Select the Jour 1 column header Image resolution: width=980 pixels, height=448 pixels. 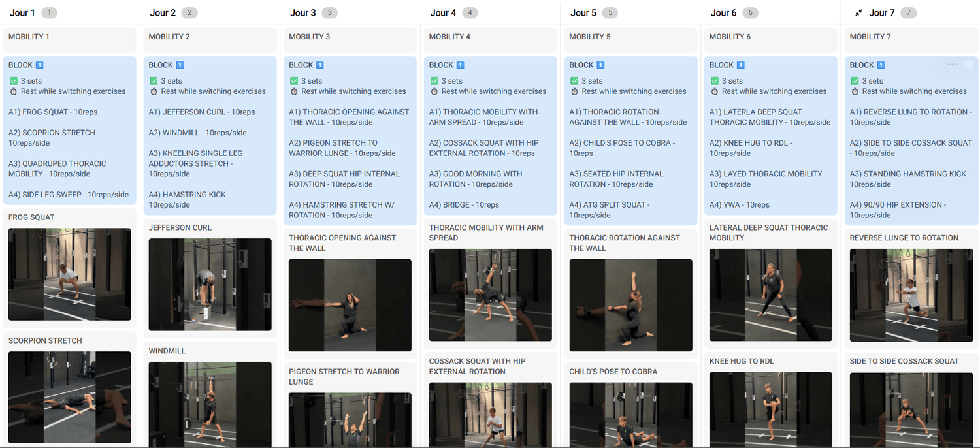click(x=23, y=13)
